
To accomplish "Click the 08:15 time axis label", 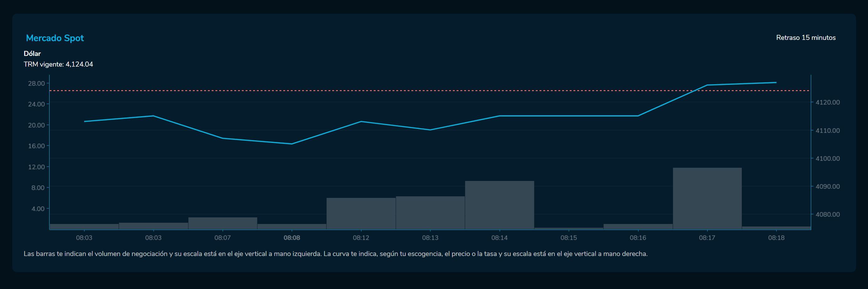I will [569, 238].
